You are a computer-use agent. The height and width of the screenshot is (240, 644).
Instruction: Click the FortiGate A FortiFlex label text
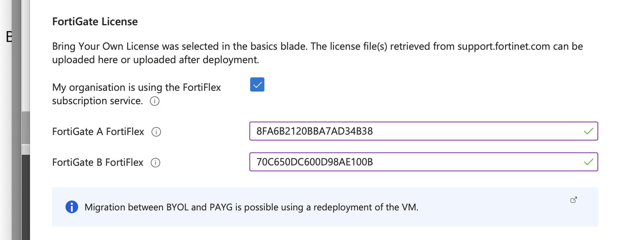pyautogui.click(x=98, y=131)
